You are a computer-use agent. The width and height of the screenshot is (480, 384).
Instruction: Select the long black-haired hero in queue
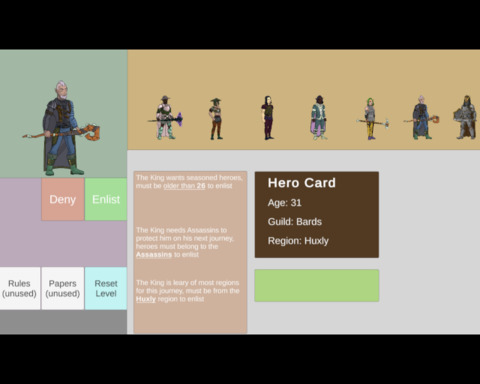tap(267, 118)
